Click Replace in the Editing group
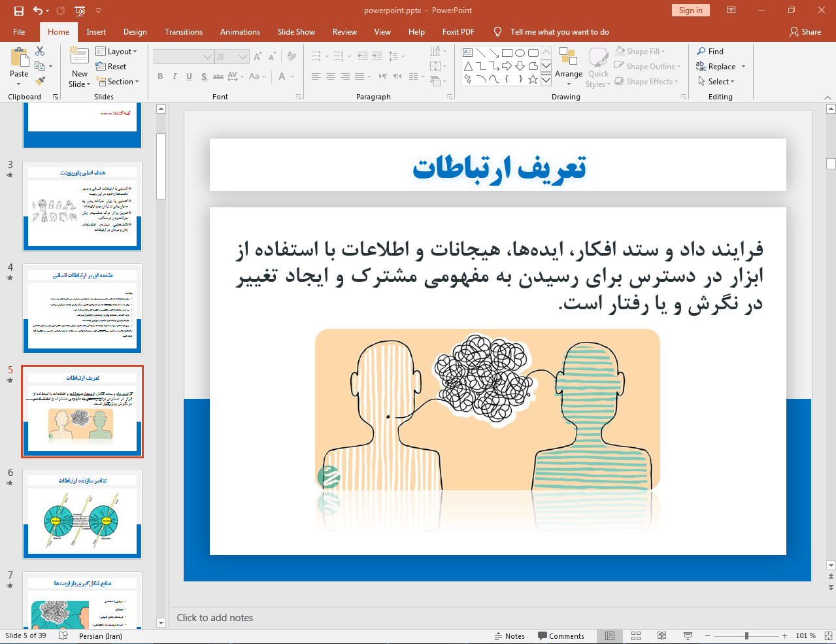 click(x=716, y=67)
